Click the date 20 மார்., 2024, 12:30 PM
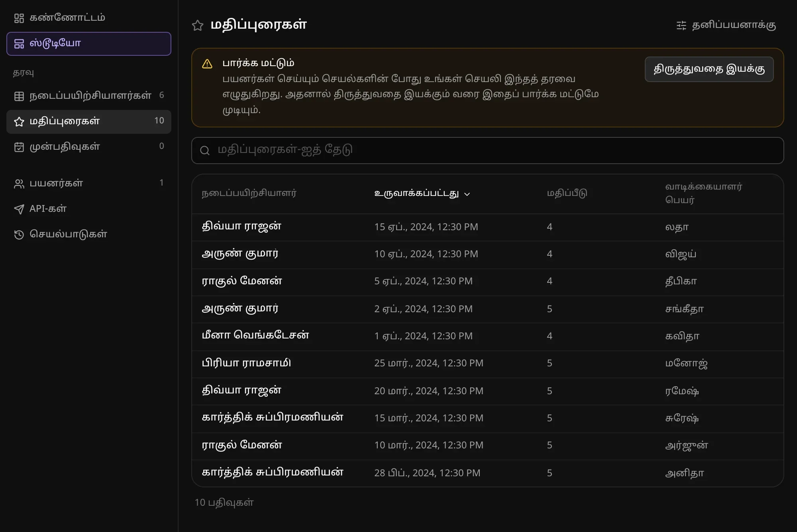The height and width of the screenshot is (532, 797). point(429,391)
